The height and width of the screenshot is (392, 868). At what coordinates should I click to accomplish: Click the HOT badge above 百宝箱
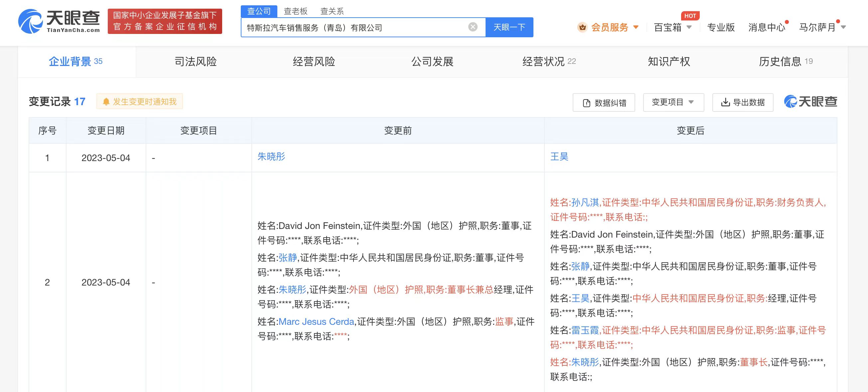coord(690,16)
